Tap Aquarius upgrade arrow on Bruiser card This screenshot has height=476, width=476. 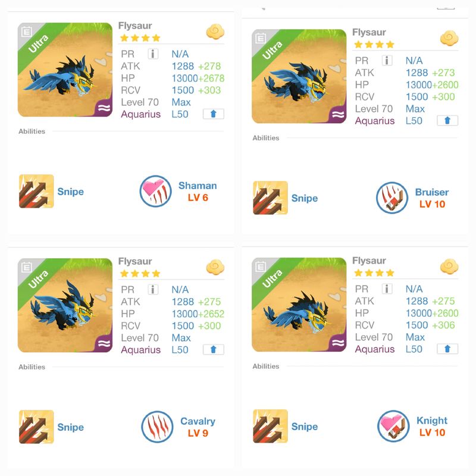(x=447, y=121)
